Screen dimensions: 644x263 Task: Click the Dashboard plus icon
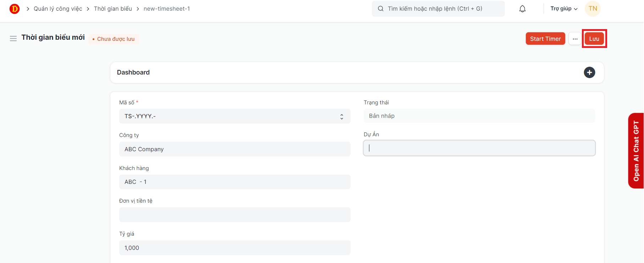point(589,72)
